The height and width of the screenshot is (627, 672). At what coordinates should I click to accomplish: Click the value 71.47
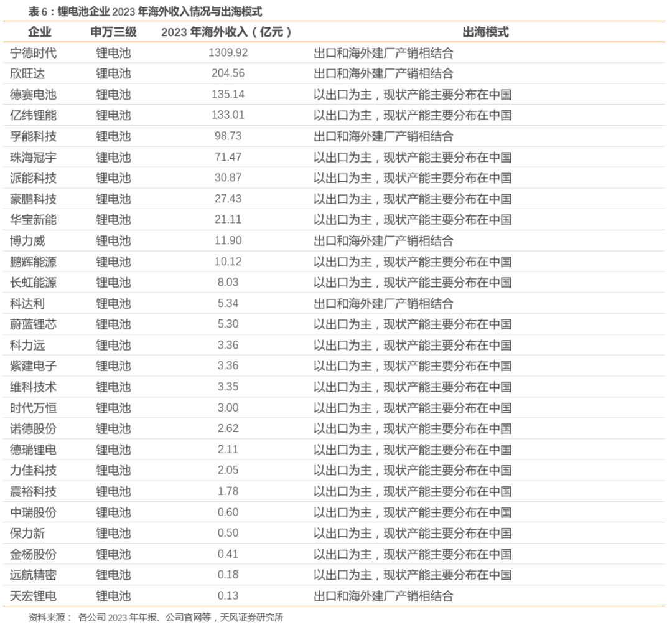pyautogui.click(x=228, y=157)
